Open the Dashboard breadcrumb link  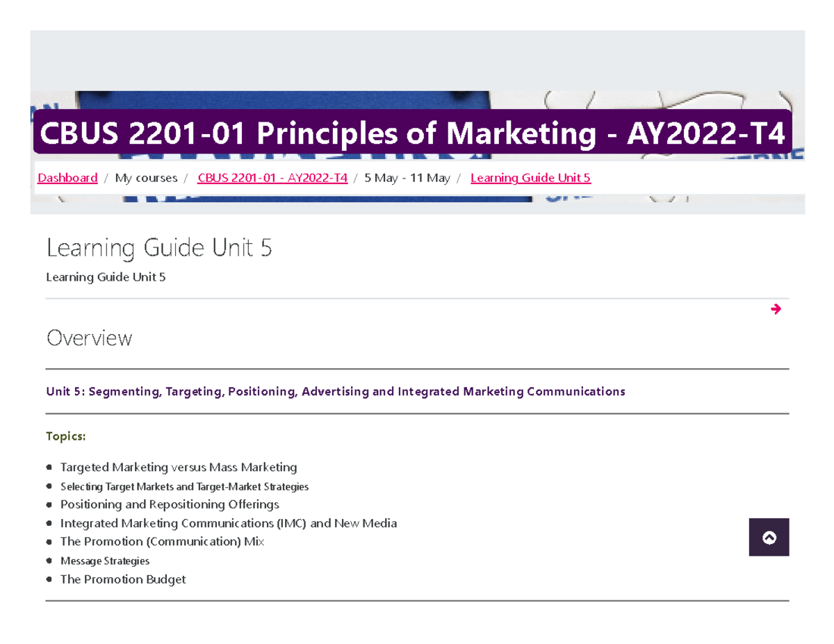click(67, 178)
